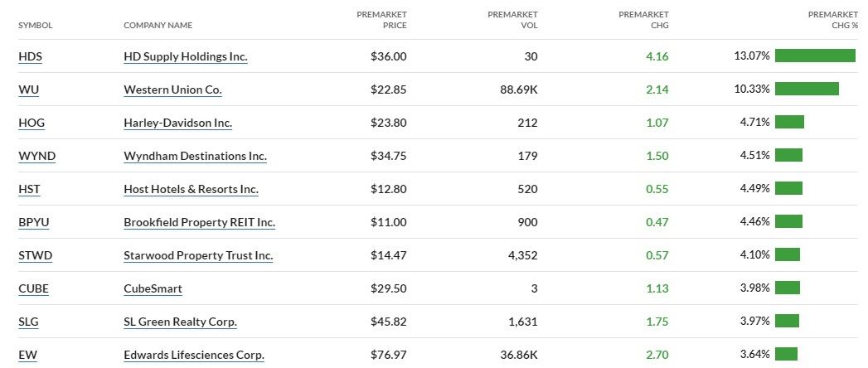Click the EW ticker symbol
The image size is (868, 368).
pos(27,355)
